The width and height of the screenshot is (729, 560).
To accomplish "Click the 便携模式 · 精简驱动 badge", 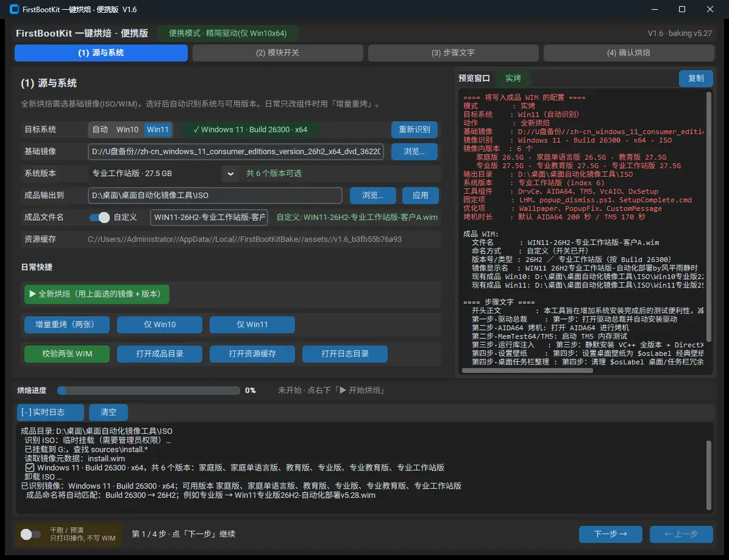I will click(228, 34).
